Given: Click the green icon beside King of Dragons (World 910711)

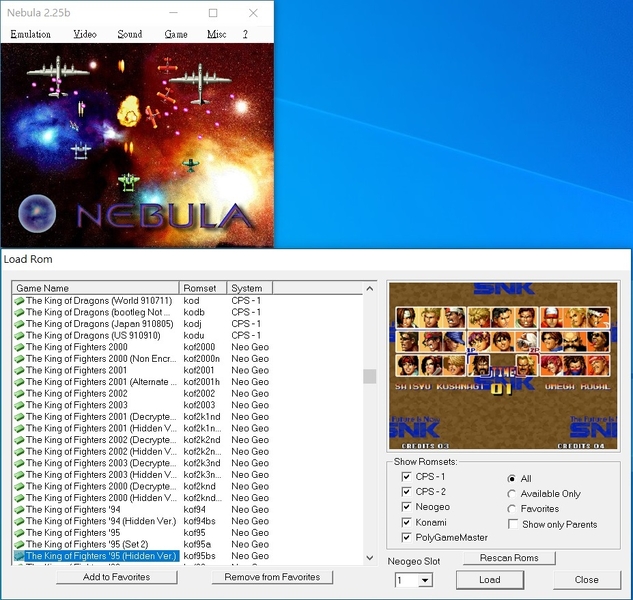Looking at the screenshot, I should click(x=19, y=301).
